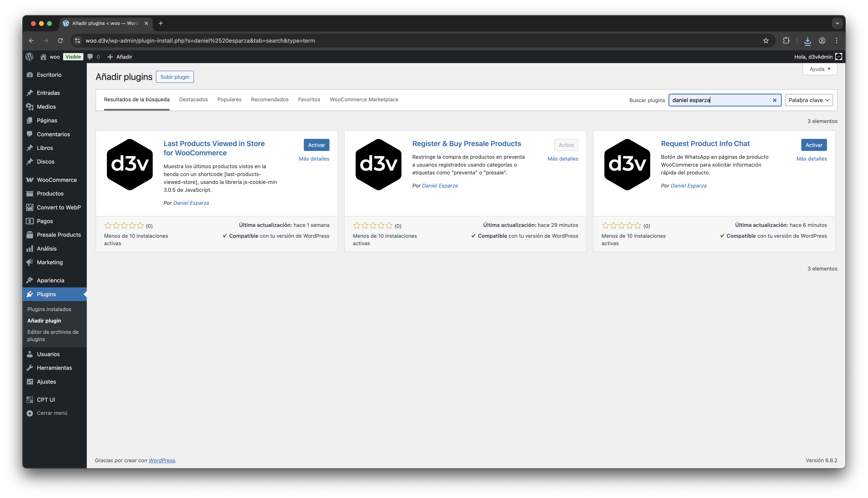Open Daniel Esparza author link under Register & Buy

coord(440,186)
